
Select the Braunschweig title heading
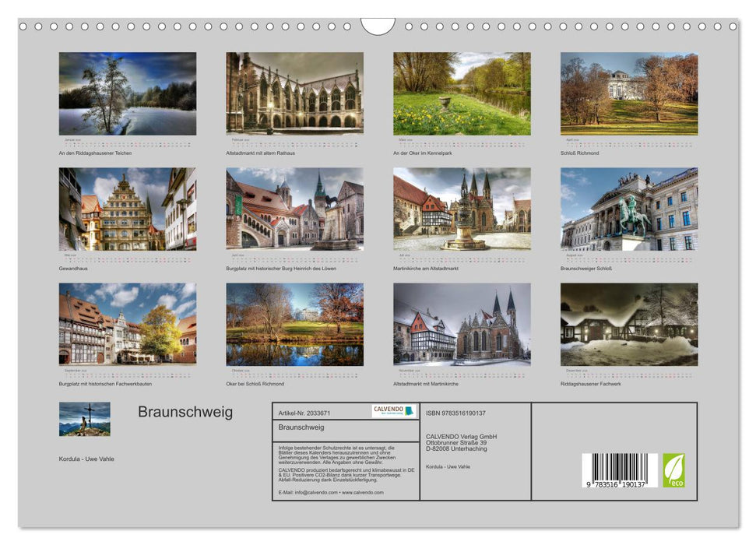click(187, 413)
